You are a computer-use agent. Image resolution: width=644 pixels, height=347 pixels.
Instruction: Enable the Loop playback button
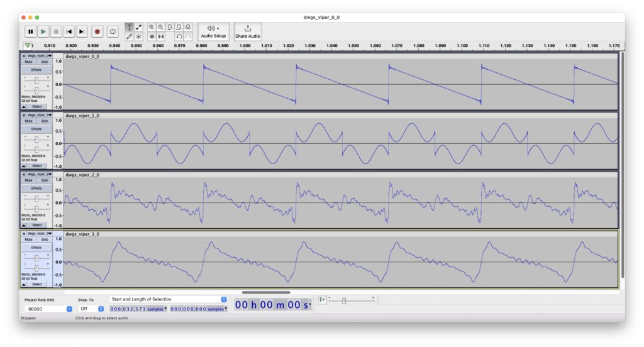click(x=113, y=31)
